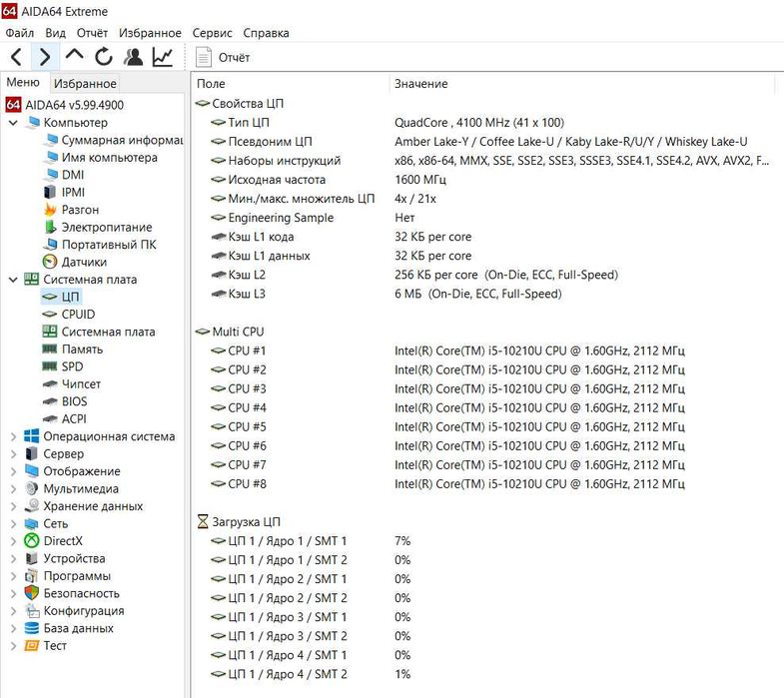The height and width of the screenshot is (698, 784).
Task: Expand the Мультимедиа node
Action: 14,489
